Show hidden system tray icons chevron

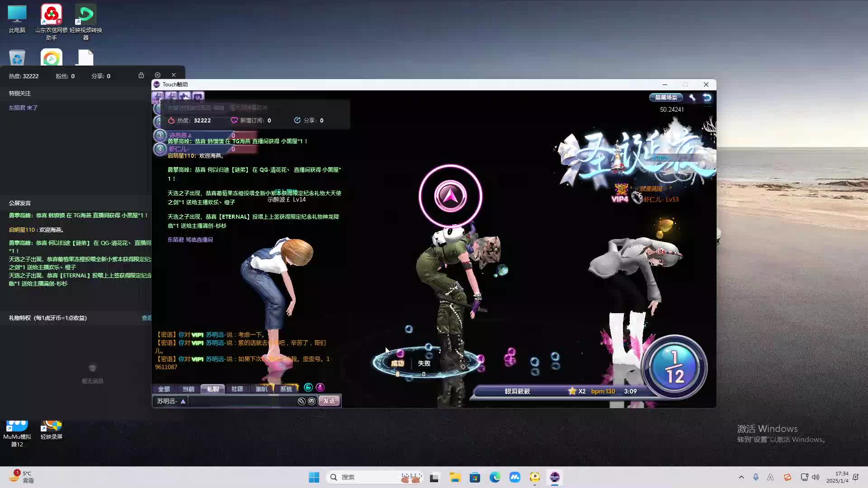tap(741, 477)
